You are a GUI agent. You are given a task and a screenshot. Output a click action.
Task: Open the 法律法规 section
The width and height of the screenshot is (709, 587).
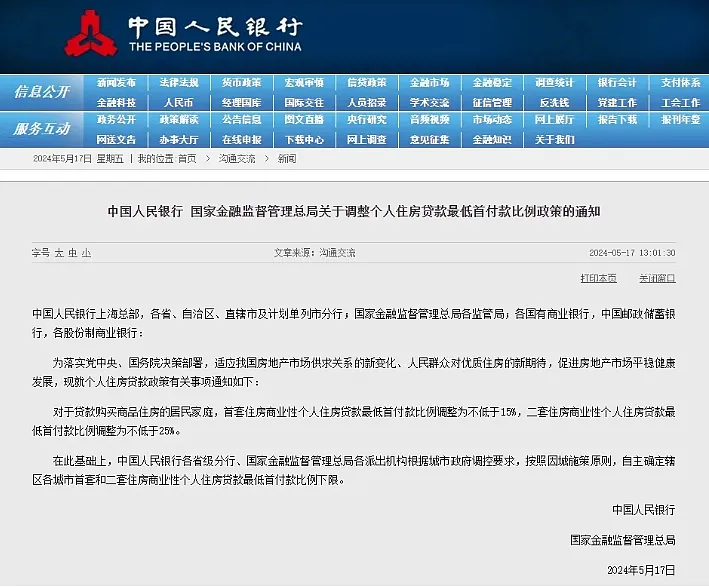[179, 83]
